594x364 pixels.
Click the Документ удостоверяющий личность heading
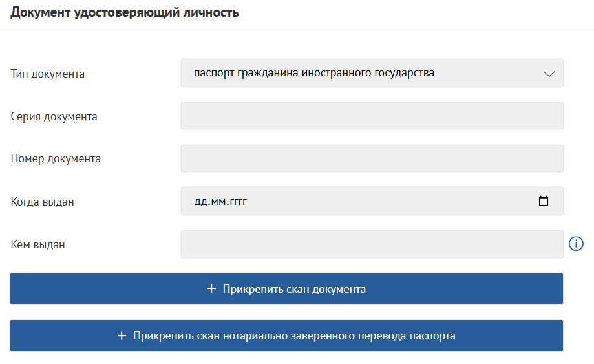[125, 12]
